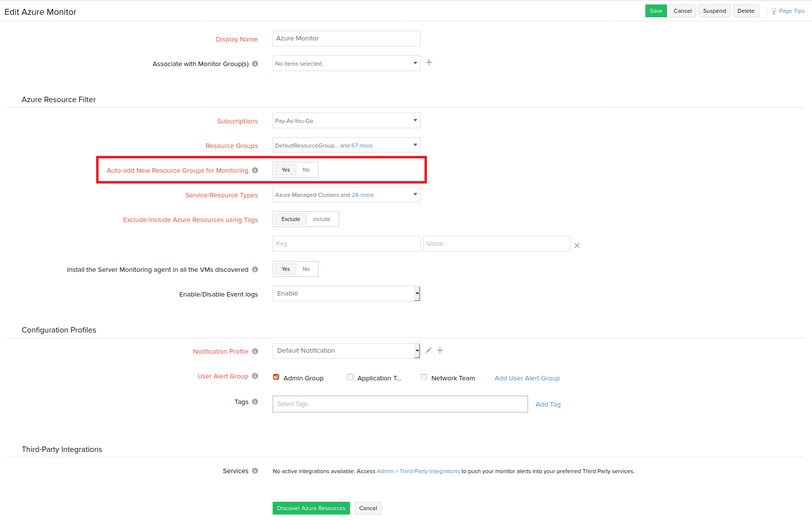Click info icon next to User Alert Group
Image resolution: width=812 pixels, height=520 pixels.
click(x=255, y=376)
